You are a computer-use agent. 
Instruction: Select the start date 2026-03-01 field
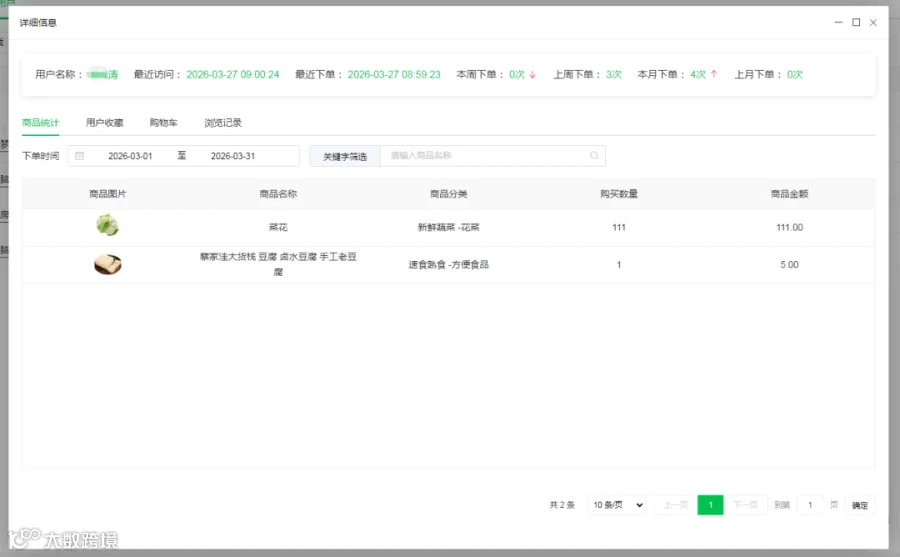[130, 156]
